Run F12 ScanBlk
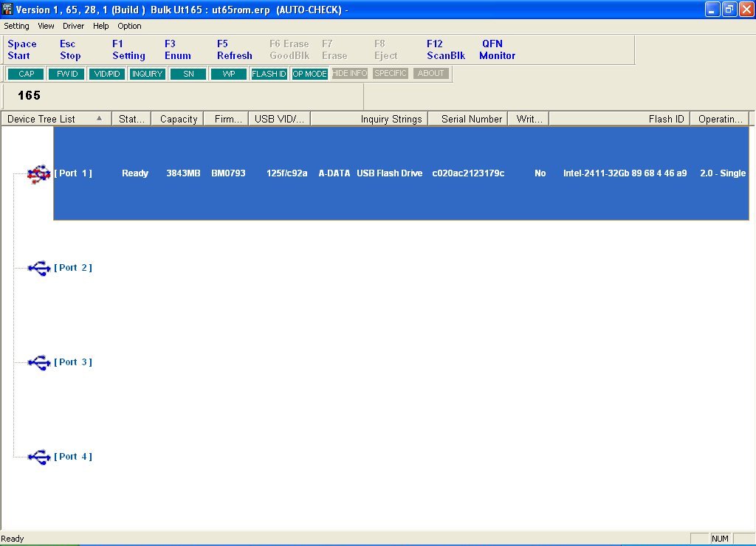756x546 pixels. (x=446, y=49)
